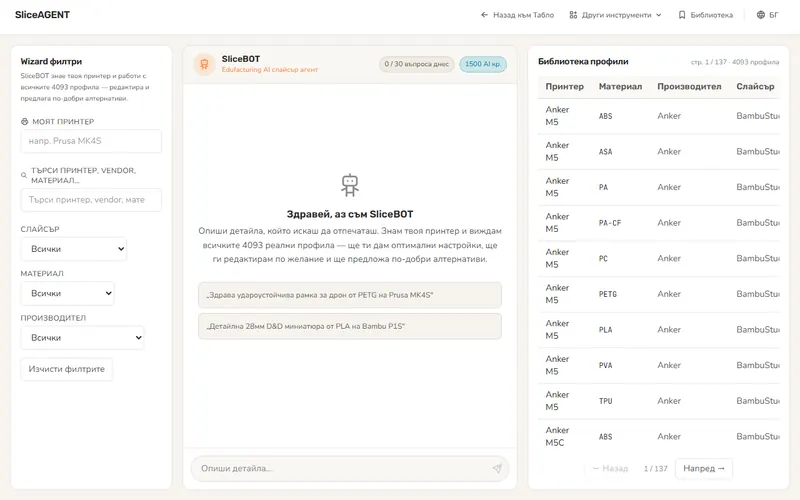Select the Anker M5 PVA profile row
The height and width of the screenshot is (500, 800).
click(x=659, y=366)
